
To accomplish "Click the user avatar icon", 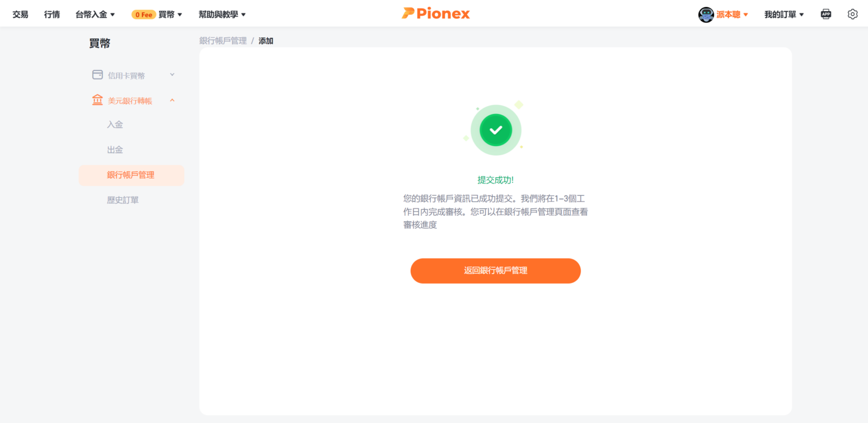I will [706, 15].
